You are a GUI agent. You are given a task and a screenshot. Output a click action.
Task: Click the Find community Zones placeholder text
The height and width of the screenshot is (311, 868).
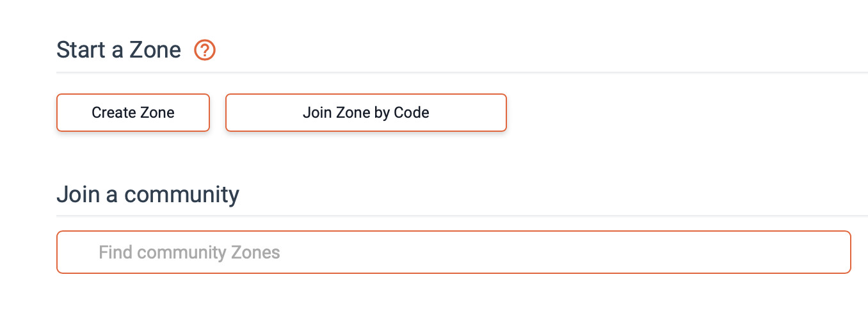click(189, 252)
